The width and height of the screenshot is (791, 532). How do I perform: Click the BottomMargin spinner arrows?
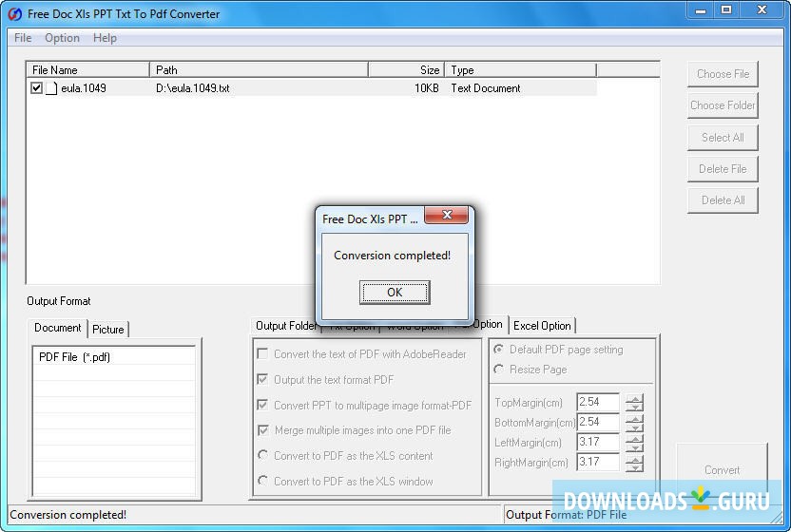coord(634,423)
